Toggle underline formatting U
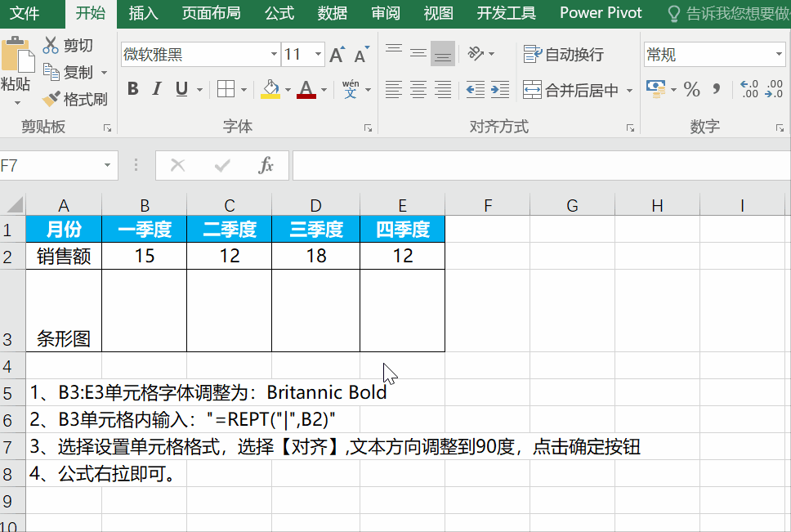This screenshot has width=791, height=532. tap(181, 89)
